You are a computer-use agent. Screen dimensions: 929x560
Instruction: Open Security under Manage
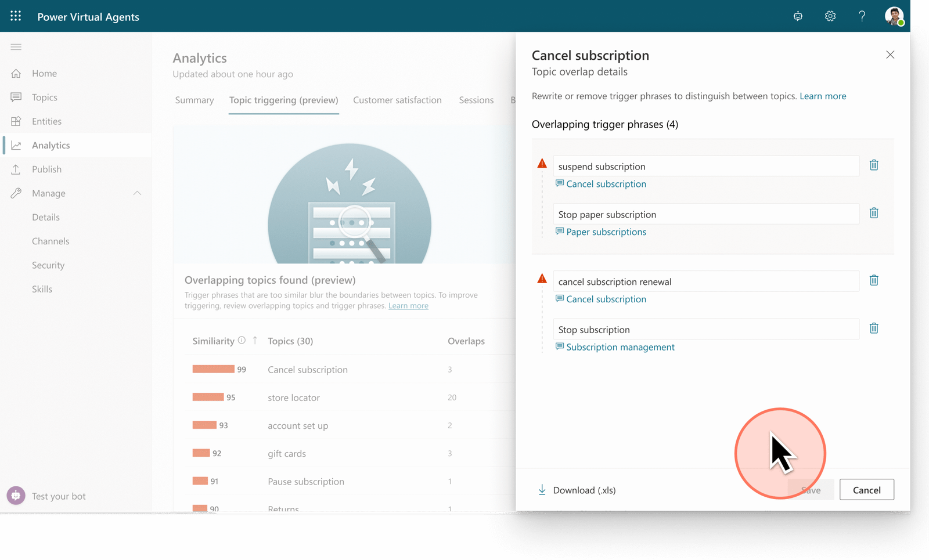coord(48,265)
